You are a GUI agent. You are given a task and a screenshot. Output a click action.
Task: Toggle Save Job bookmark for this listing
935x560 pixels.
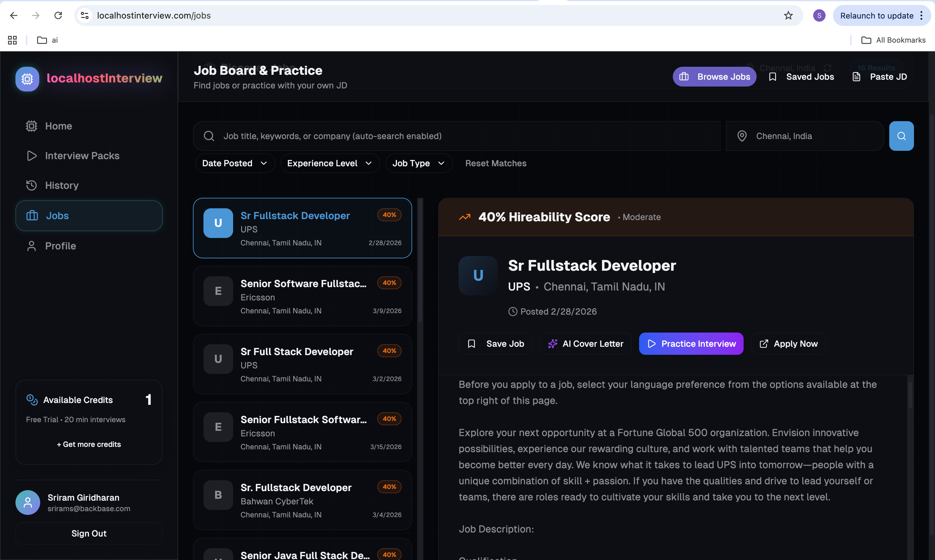(x=495, y=343)
